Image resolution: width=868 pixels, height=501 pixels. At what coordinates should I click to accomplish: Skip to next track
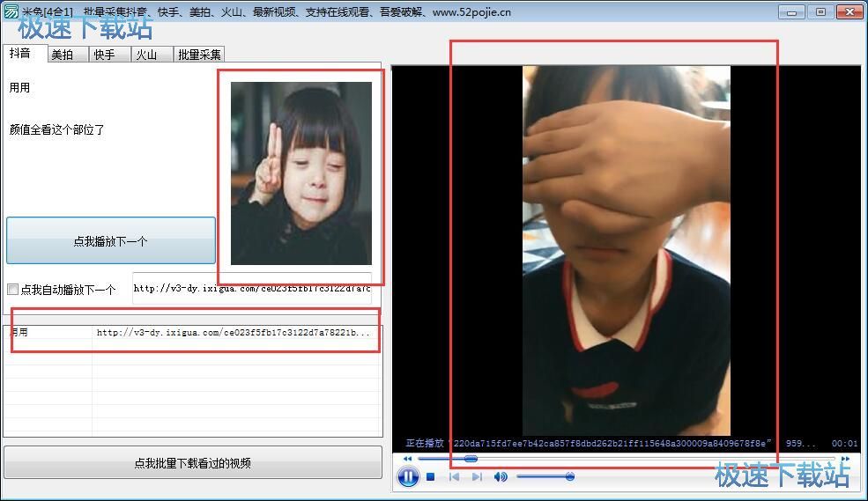point(477,477)
